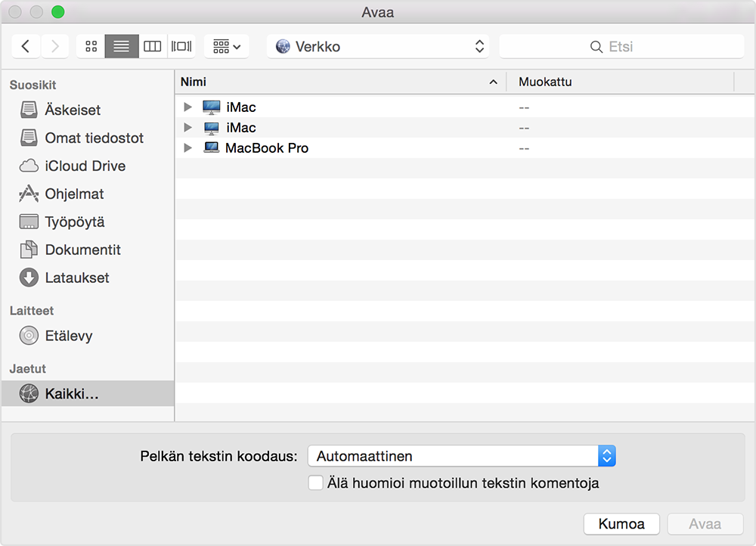Click the Verkko globe icon in toolbar
Screen dimensions: 756x546
[x=283, y=46]
